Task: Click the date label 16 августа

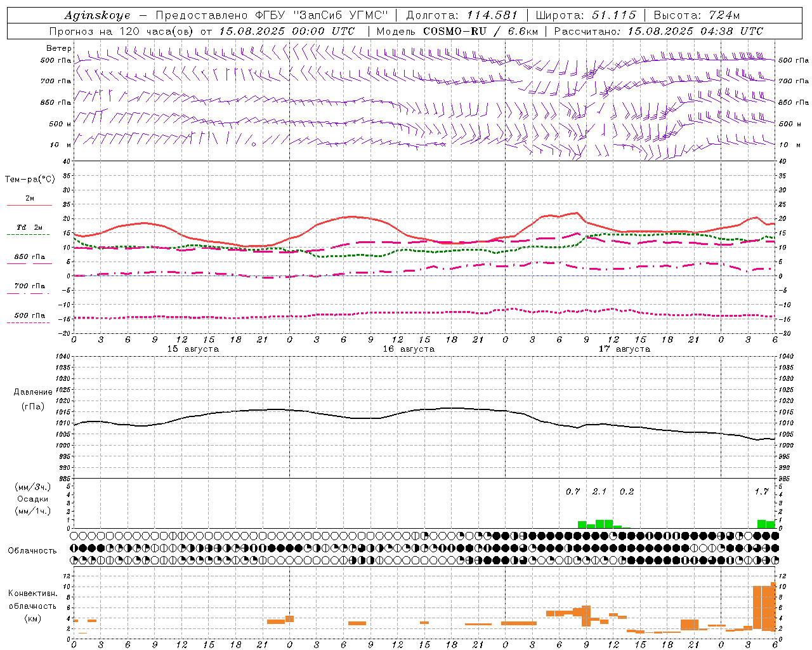Action: click(409, 349)
